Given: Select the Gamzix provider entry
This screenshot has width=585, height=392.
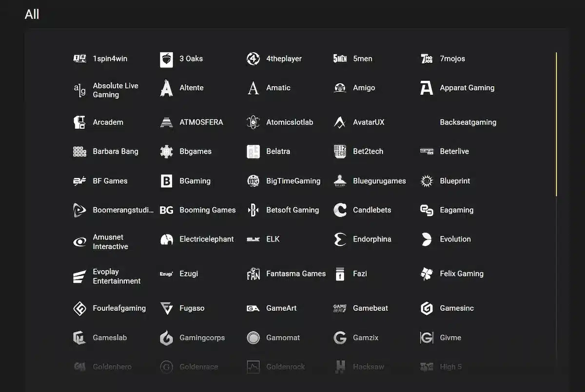Looking at the screenshot, I should (366, 337).
